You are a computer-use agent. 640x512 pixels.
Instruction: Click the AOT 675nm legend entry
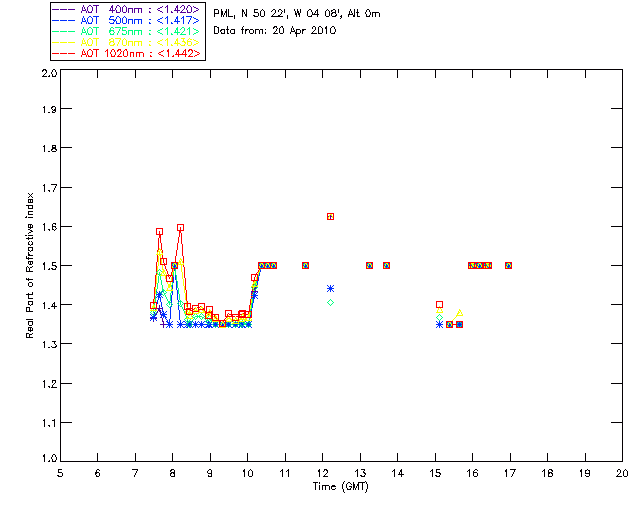tap(126, 31)
